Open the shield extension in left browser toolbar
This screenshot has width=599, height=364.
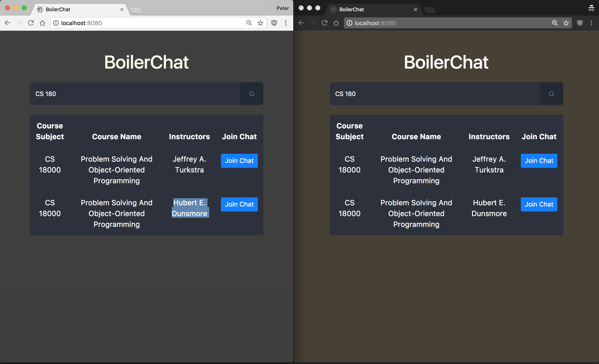[x=274, y=23]
